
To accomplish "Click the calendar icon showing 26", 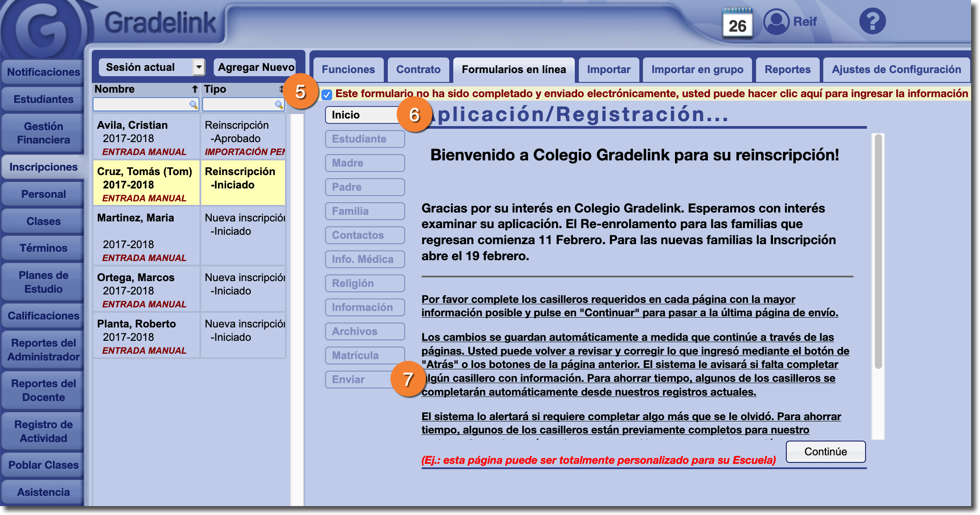I will [737, 23].
